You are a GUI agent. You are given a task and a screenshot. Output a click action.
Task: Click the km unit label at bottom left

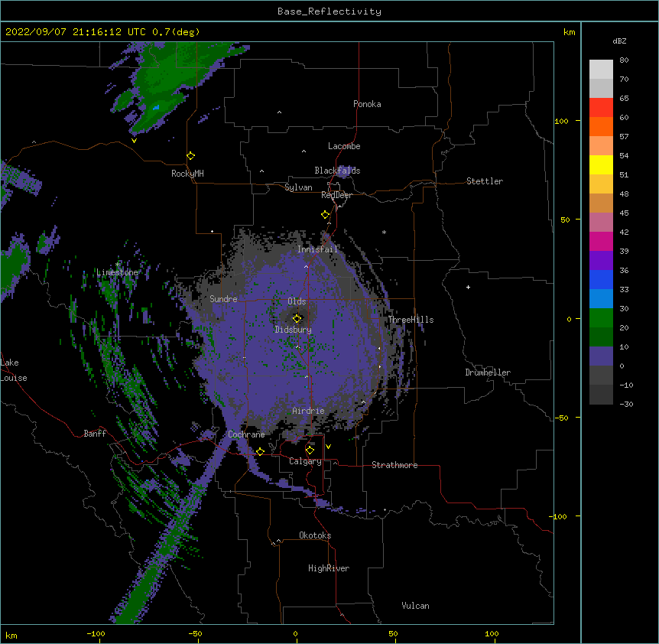click(x=11, y=636)
